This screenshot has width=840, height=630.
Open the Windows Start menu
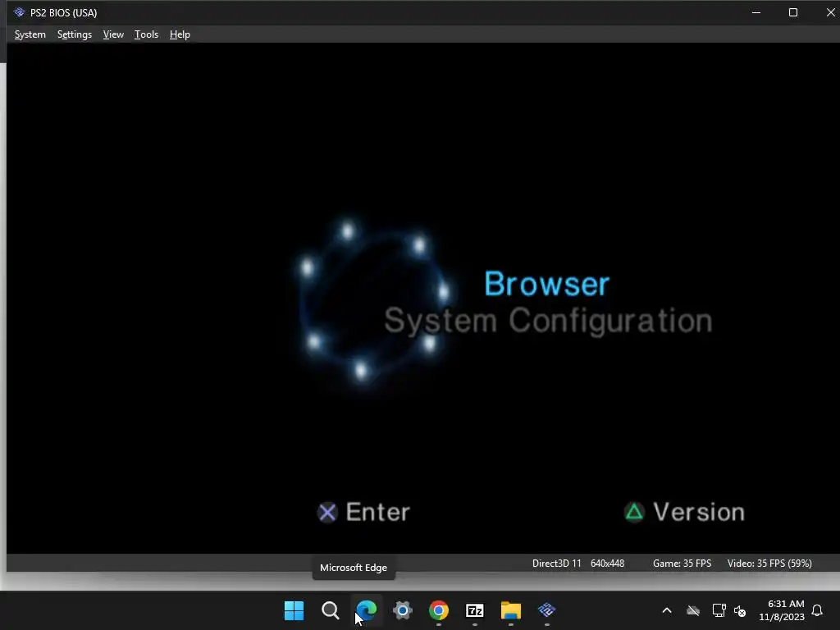[294, 610]
